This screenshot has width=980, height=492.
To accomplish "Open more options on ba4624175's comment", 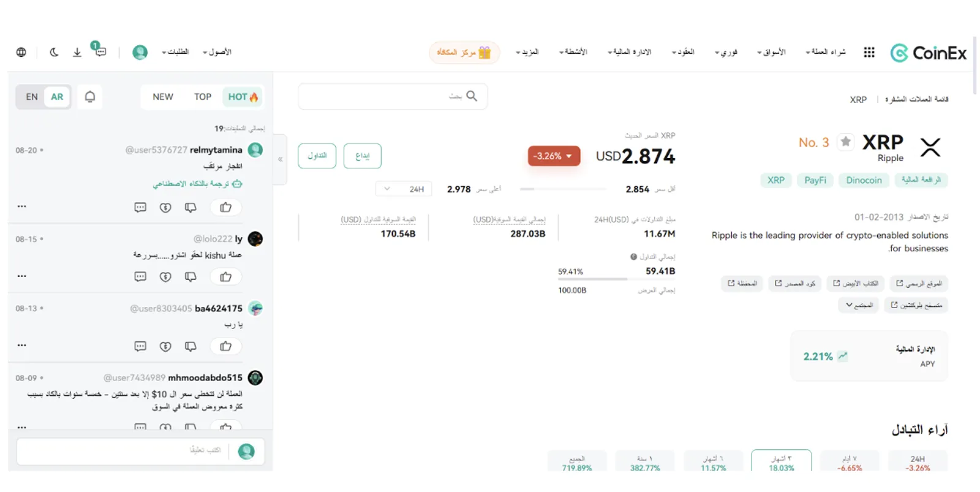I will tap(22, 345).
